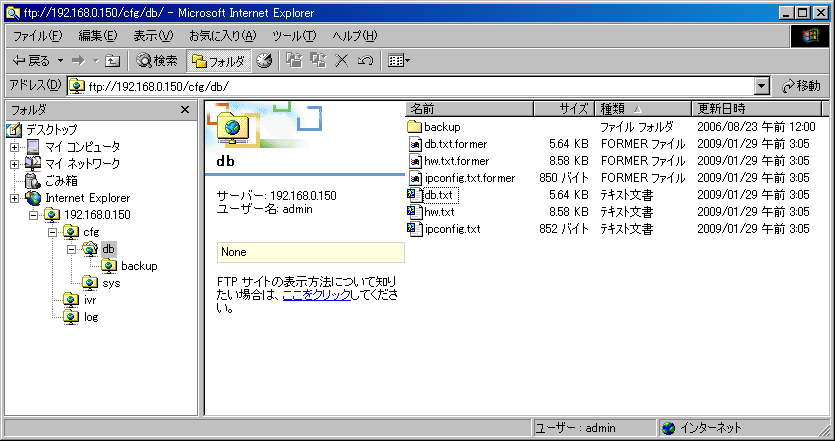Click 852 バイト size of ipconfig.txt
Viewport: 835px width, 441px height.
563,229
